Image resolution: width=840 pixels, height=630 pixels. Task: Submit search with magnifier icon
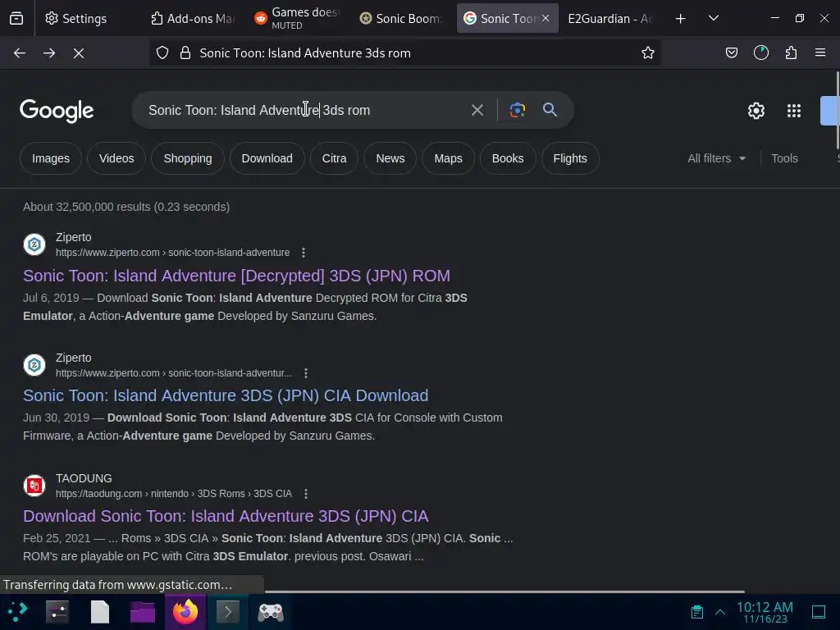pyautogui.click(x=550, y=110)
